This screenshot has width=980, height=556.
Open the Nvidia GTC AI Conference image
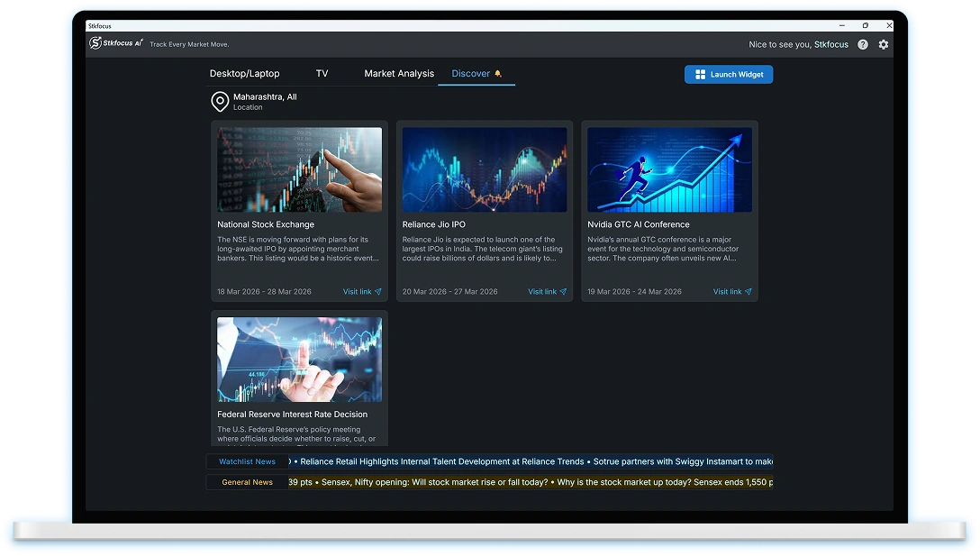(x=669, y=169)
